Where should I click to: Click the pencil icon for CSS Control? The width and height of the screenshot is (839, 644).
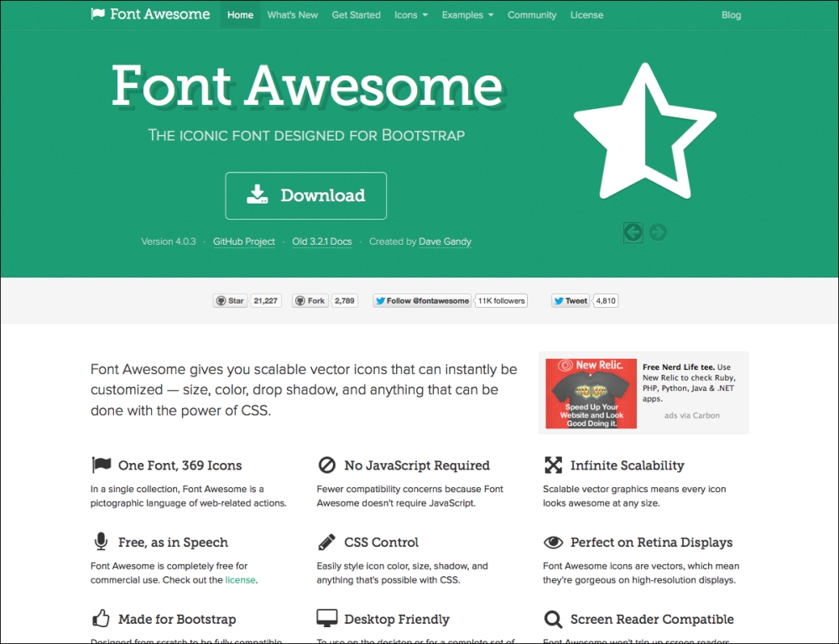(x=327, y=541)
